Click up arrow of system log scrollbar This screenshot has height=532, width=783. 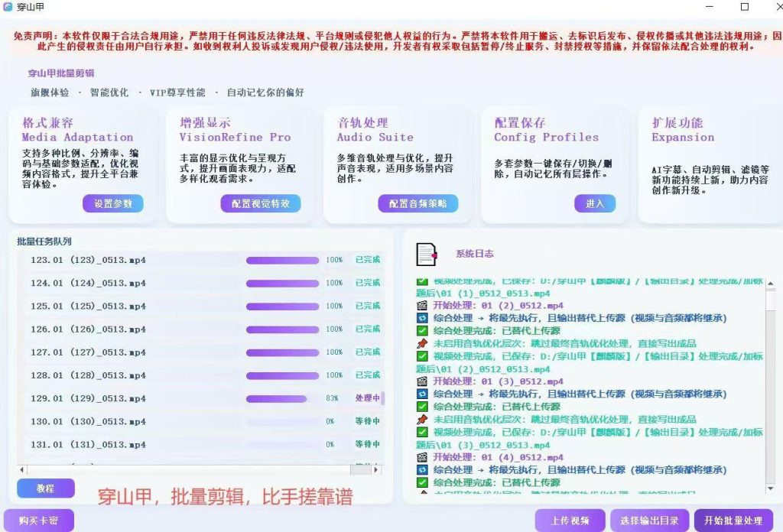pyautogui.click(x=771, y=283)
